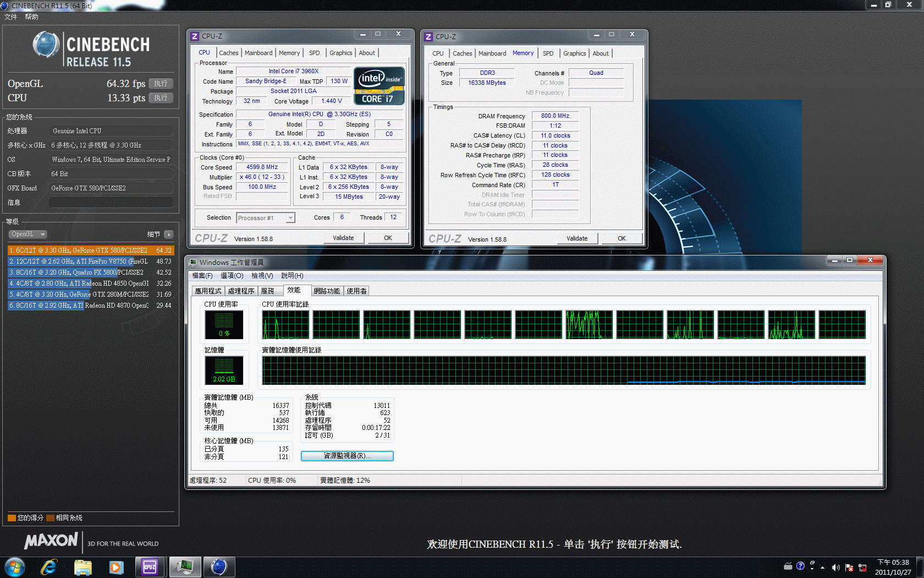924x578 pixels.
Task: Open 檢視(V) menu in Task Manager
Action: tap(262, 276)
